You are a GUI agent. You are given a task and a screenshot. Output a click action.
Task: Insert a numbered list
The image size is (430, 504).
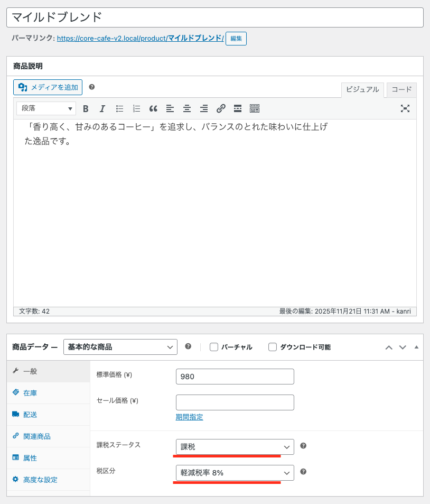(x=136, y=108)
